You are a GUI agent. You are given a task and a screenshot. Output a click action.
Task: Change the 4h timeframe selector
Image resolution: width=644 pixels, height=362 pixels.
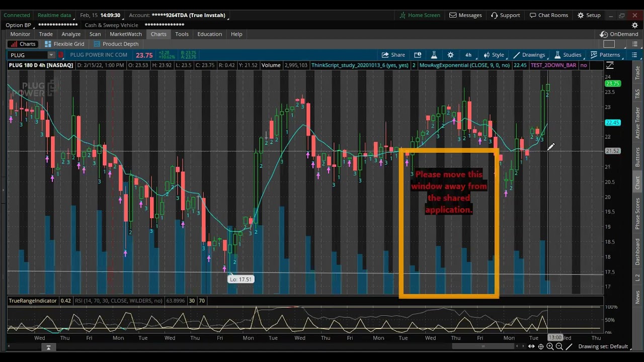coord(468,55)
